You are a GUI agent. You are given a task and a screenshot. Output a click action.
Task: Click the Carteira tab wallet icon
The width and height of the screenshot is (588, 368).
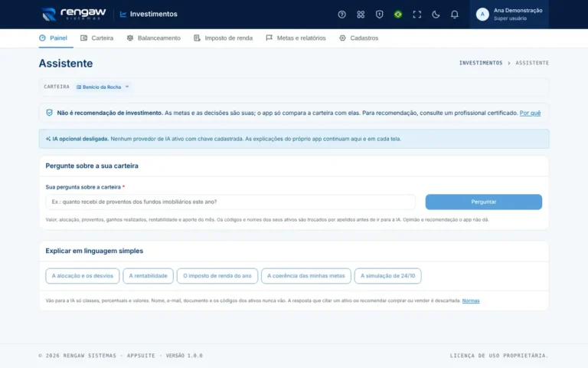(83, 38)
